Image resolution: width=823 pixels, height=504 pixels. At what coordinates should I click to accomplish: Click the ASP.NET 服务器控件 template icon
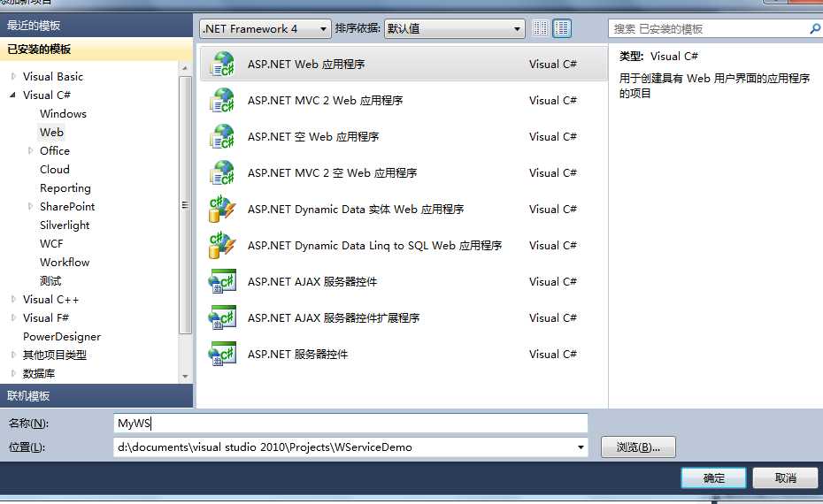221,354
